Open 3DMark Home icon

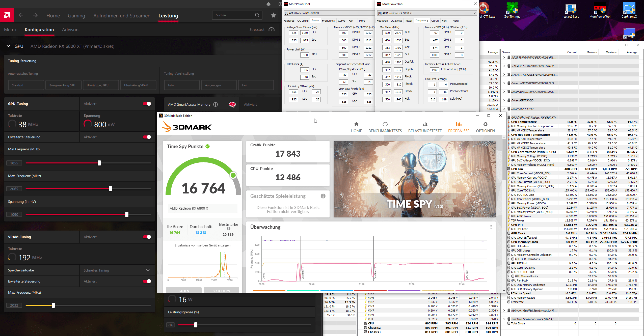356,124
